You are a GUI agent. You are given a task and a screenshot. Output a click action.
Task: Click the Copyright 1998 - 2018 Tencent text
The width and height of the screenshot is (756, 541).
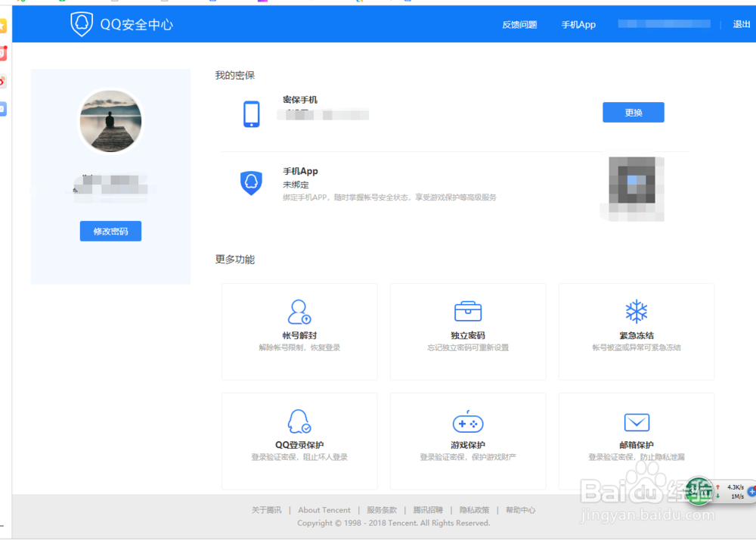pos(393,523)
